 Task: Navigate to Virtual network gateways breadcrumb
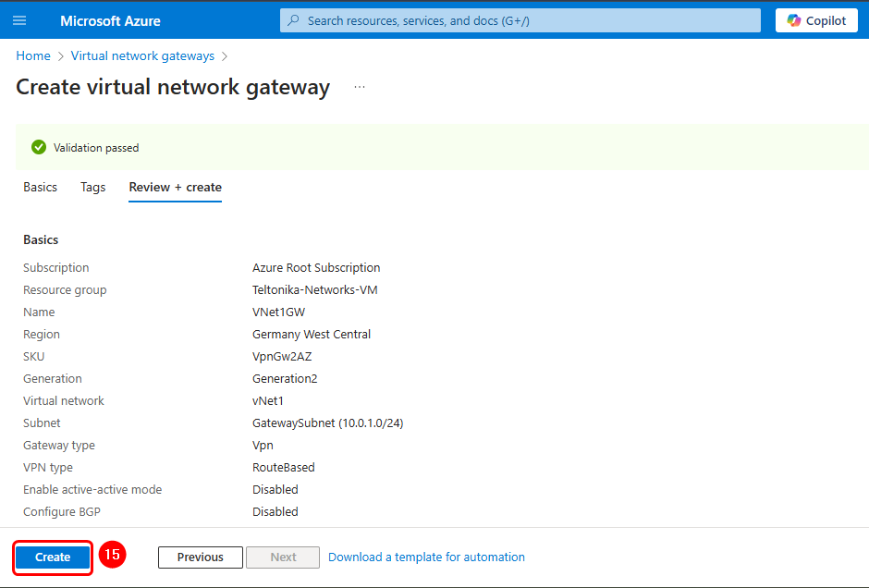tap(142, 56)
